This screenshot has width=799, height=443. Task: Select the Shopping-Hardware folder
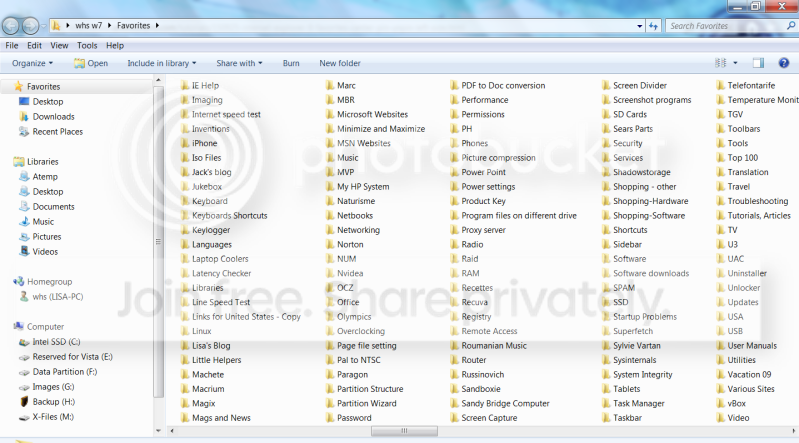pos(645,201)
